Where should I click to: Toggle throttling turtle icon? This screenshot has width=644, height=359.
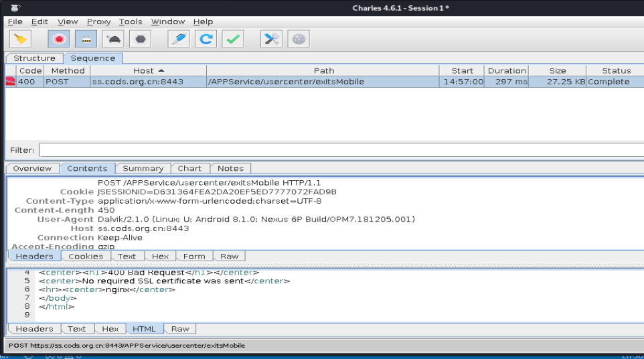(113, 39)
